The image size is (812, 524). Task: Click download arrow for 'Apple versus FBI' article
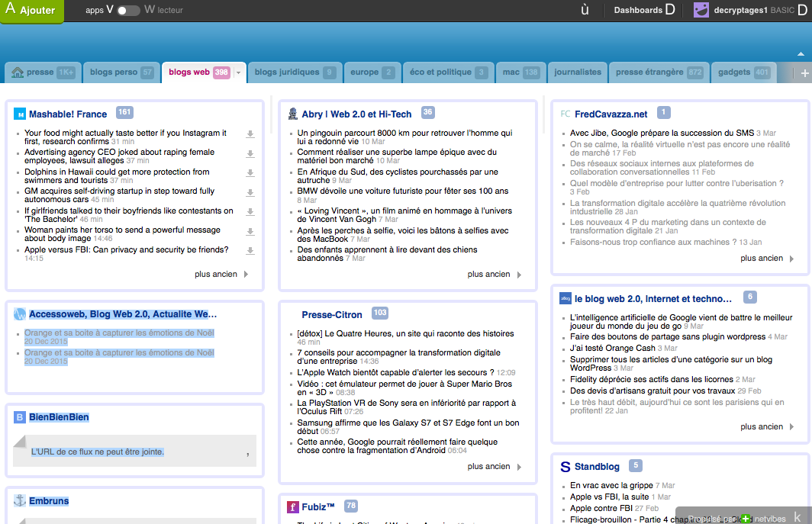click(250, 251)
